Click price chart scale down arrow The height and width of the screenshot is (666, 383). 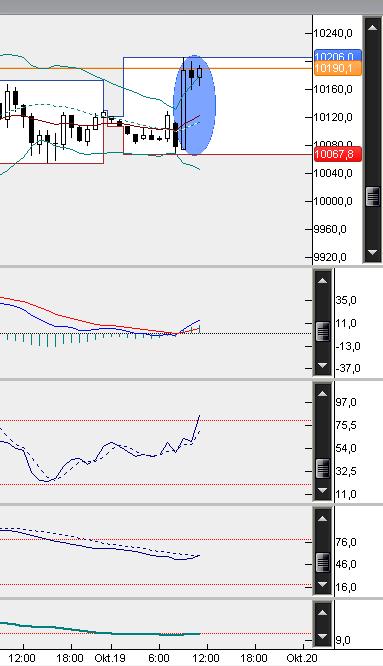[x=372, y=252]
